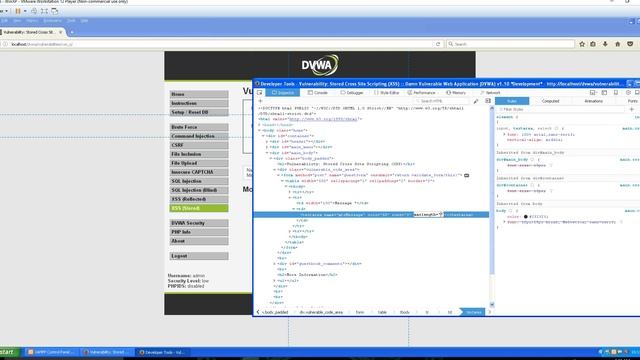The height and width of the screenshot is (360, 640).
Task: Click the xmlns URL link in html tag
Action: pyautogui.click(x=323, y=119)
